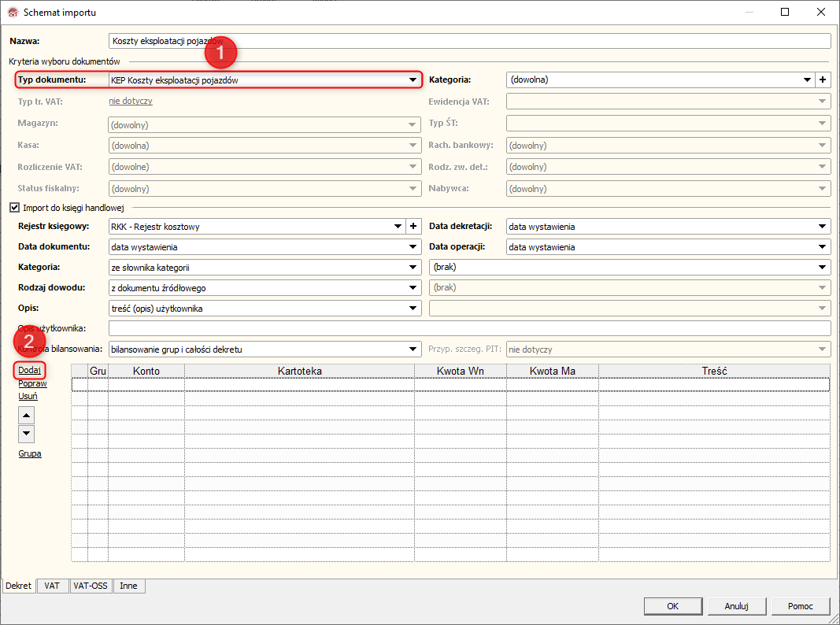840x625 pixels.
Task: Open the Inne tab
Action: 128,586
